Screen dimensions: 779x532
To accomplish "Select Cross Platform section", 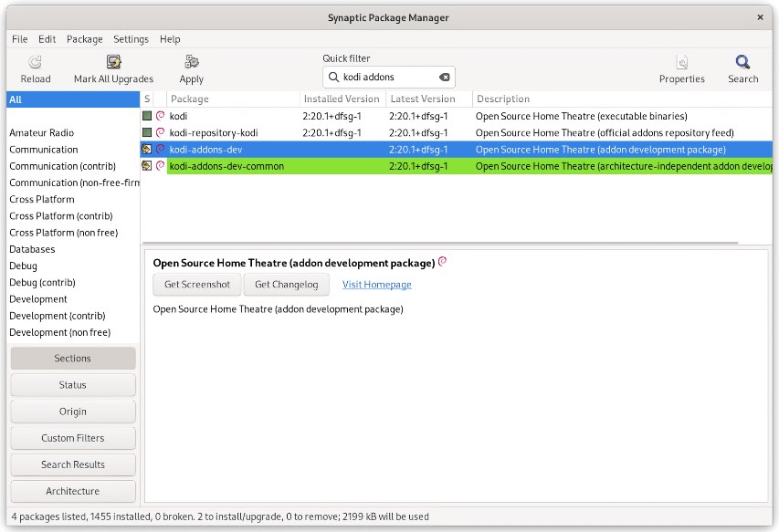I will tap(73, 199).
